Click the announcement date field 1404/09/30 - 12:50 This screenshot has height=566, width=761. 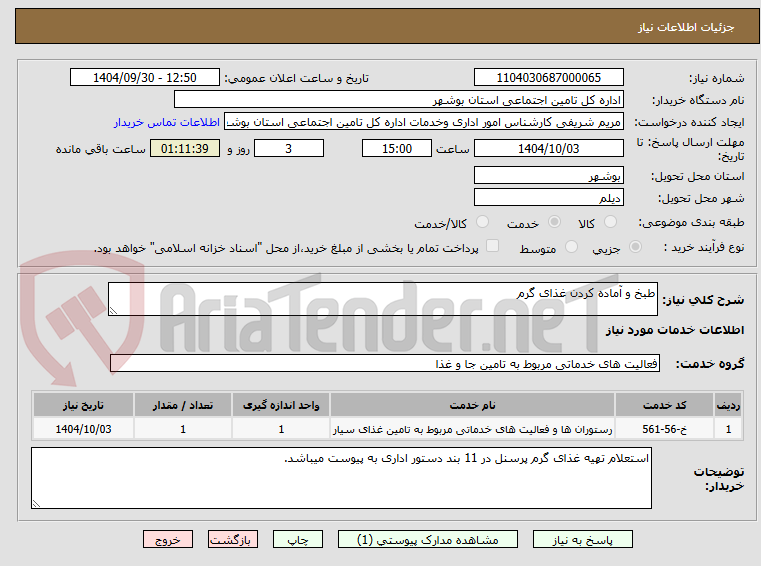tap(145, 77)
